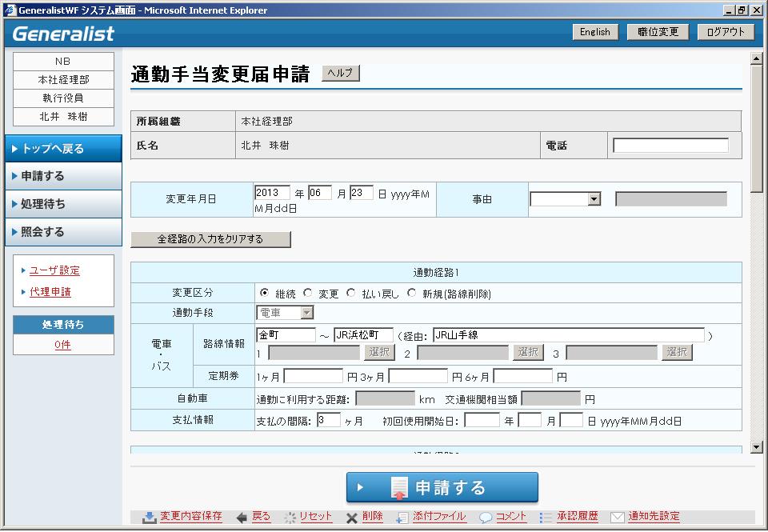This screenshot has width=768, height=532.
Task: Click the 削除 delete X icon
Action: (x=351, y=518)
